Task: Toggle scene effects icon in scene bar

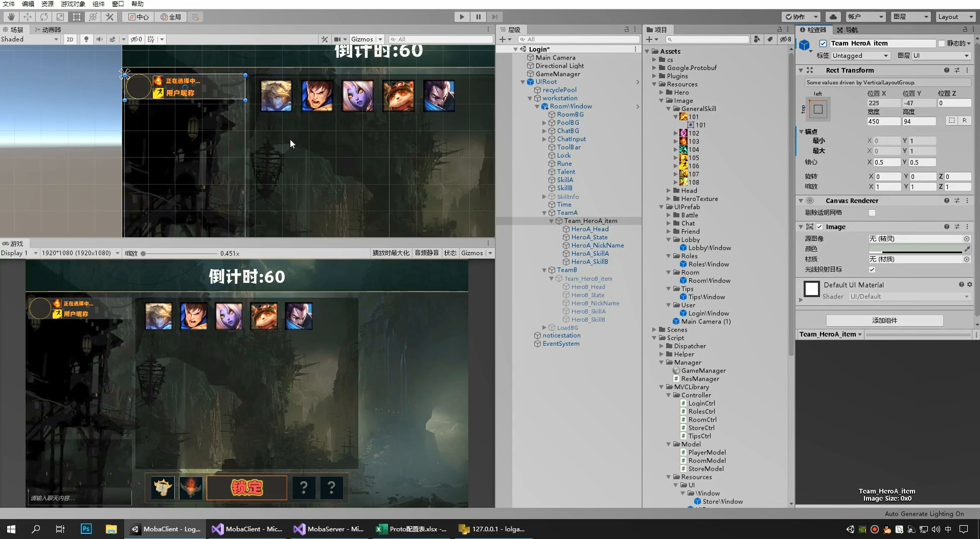Action: coord(113,39)
